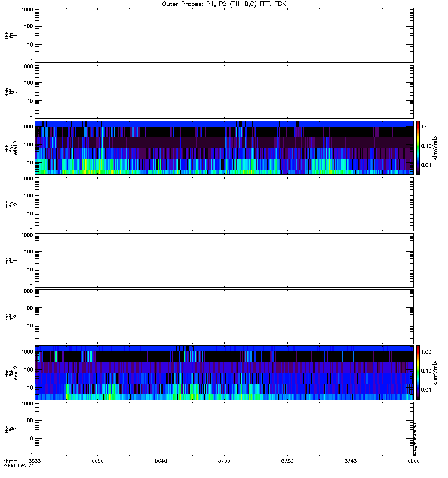Click the '0740' time axis label
This screenshot has width=448, height=478.
[x=351, y=461]
